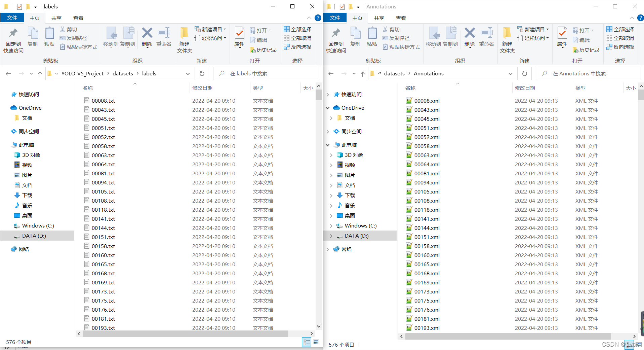Open the Open (打开) dropdown in Annotations window

(x=583, y=30)
